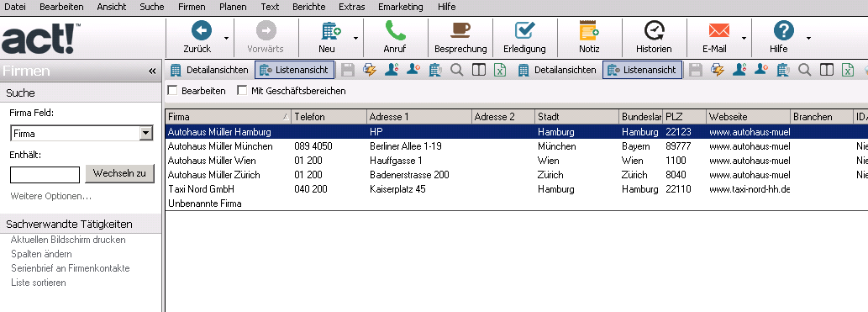Click the Hilfe question mark toolbar icon
868x312 pixels.
pos(783,30)
